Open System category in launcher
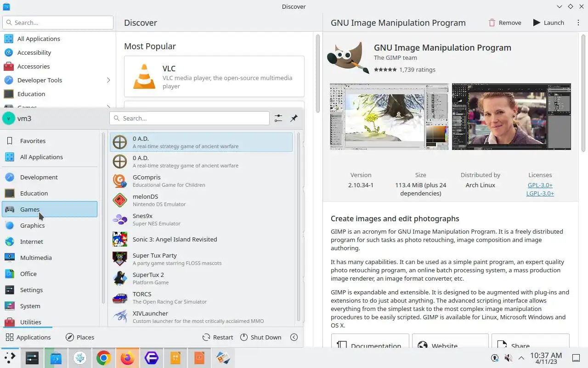The width and height of the screenshot is (588, 368). click(x=50, y=306)
